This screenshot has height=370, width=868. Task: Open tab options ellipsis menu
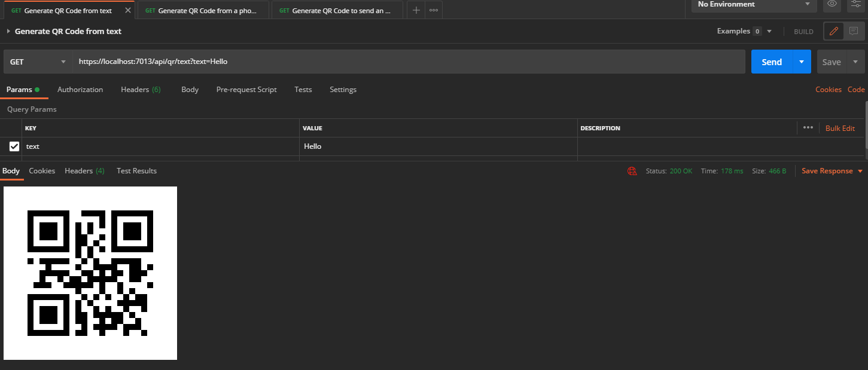click(x=434, y=10)
